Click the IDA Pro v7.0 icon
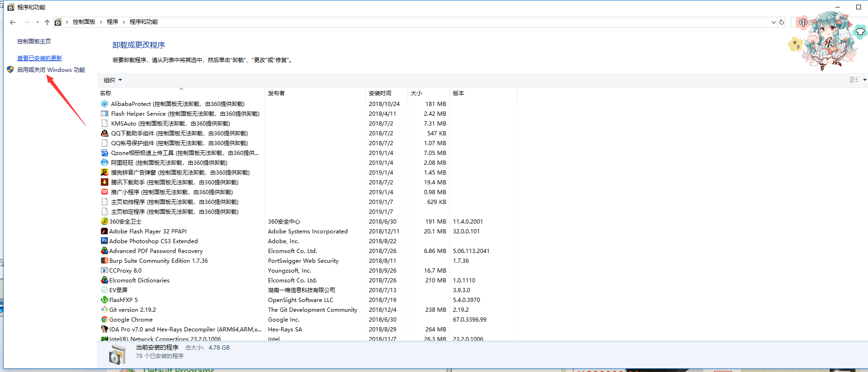868x372 pixels. tap(105, 329)
